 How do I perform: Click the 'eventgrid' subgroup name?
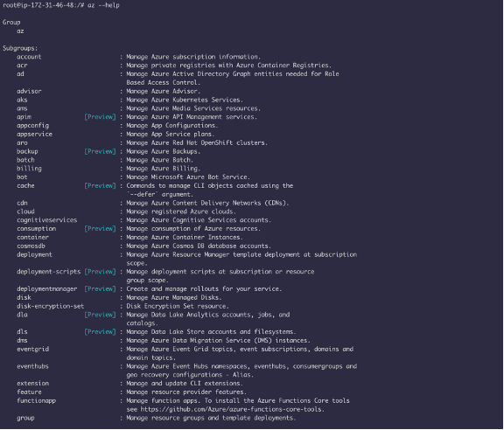tap(32, 349)
